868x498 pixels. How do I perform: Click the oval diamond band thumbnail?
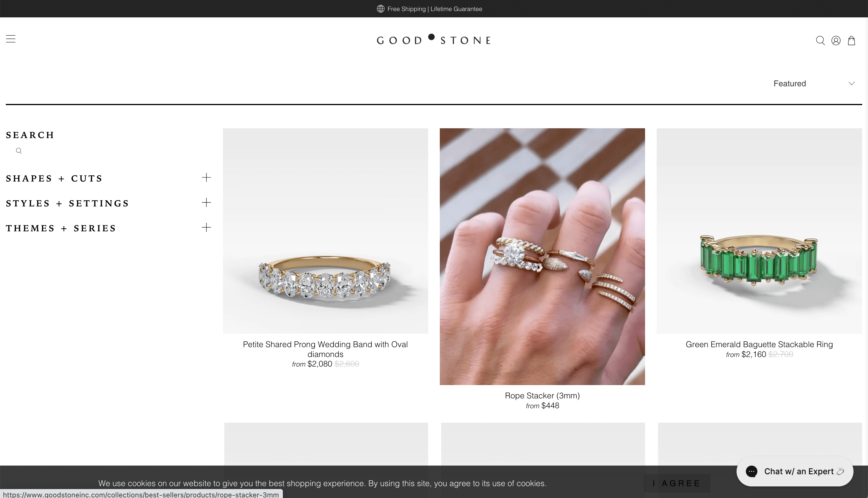click(325, 231)
